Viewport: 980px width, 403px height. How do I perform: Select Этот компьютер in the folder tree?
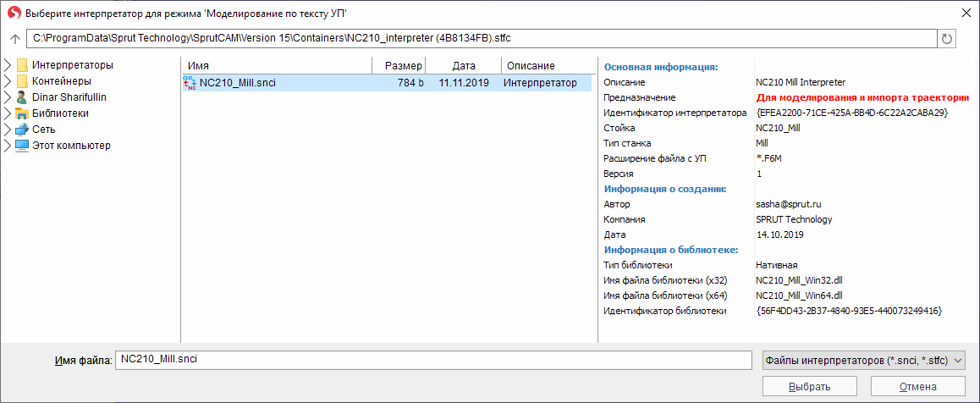pyautogui.click(x=71, y=146)
